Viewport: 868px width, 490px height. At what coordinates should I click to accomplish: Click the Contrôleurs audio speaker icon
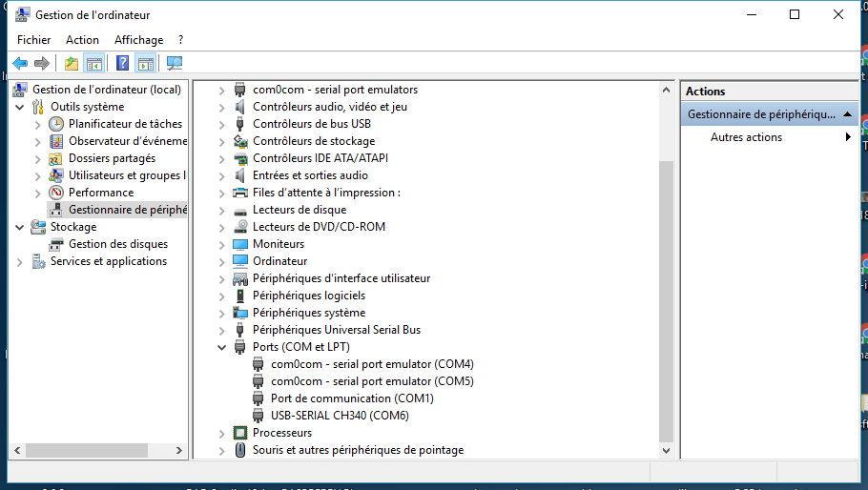click(x=239, y=107)
